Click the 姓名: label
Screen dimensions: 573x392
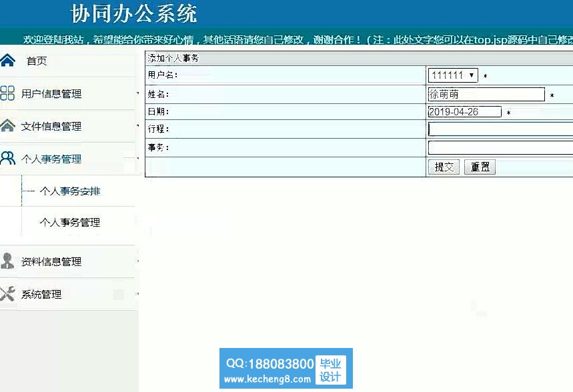(158, 94)
